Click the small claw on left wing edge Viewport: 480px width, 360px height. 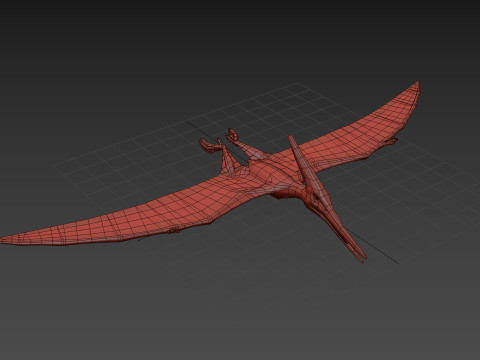tap(173, 230)
